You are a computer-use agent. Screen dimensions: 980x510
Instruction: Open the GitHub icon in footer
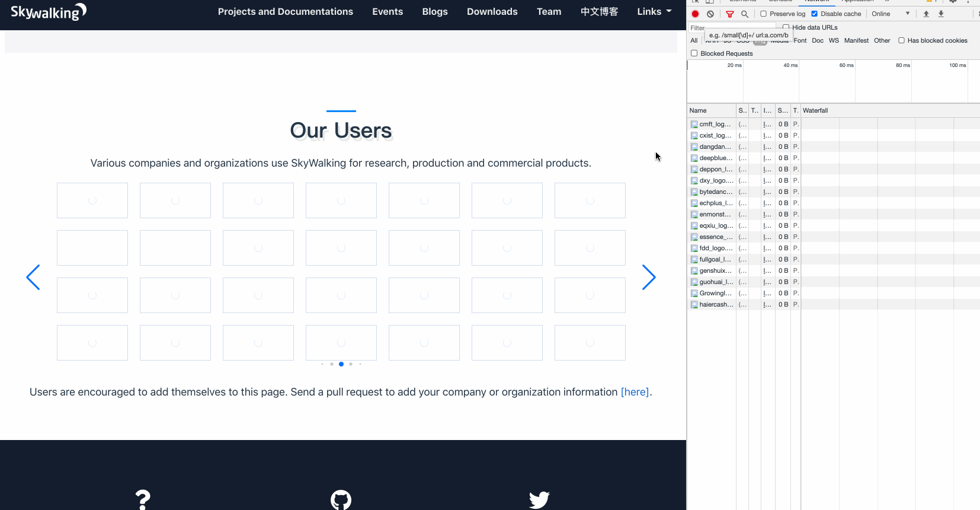[341, 500]
